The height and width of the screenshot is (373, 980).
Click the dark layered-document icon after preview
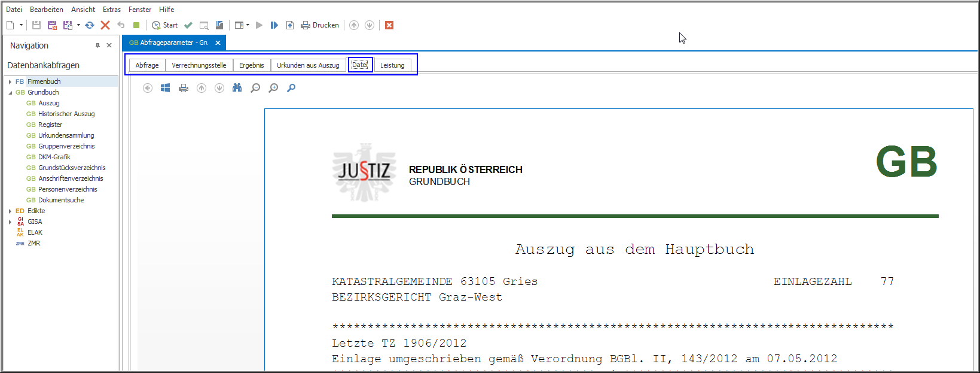click(219, 25)
